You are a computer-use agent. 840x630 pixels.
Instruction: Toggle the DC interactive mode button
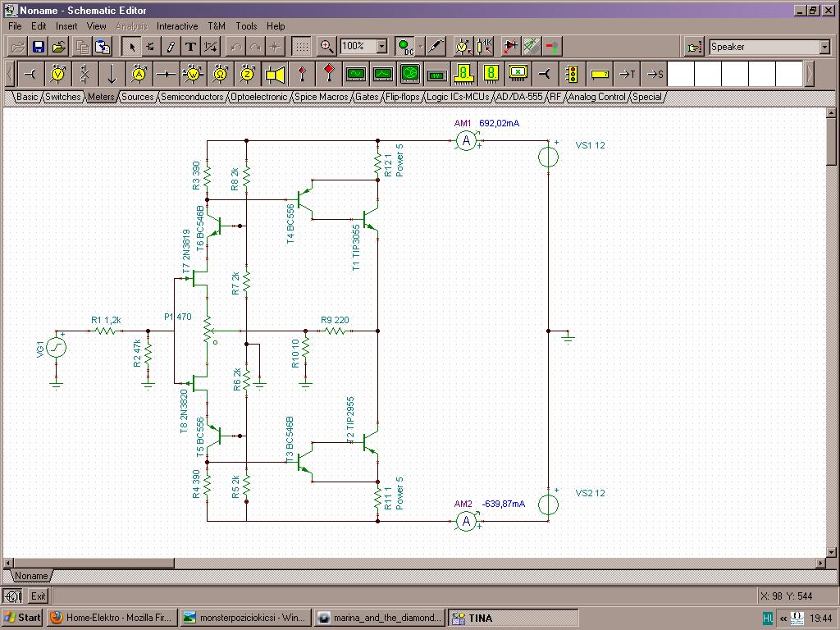tap(405, 47)
